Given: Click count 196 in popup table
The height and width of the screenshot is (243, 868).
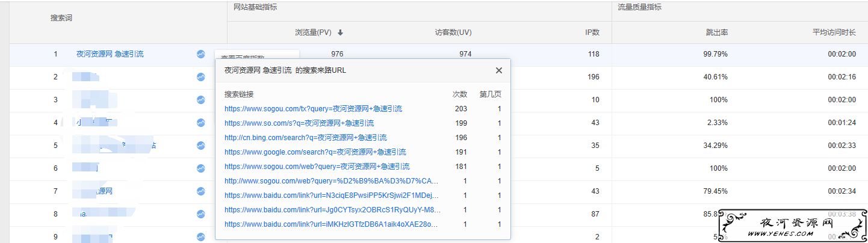Looking at the screenshot, I should coord(461,138).
